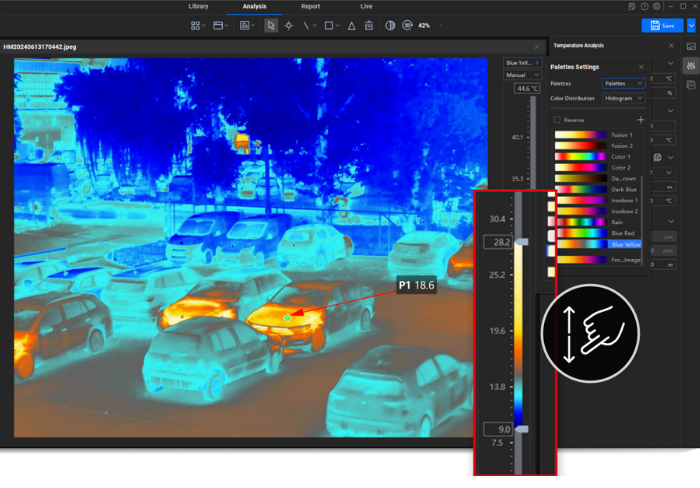Viewport: 700px width, 488px height.
Task: Open the Report tab
Action: tap(311, 6)
